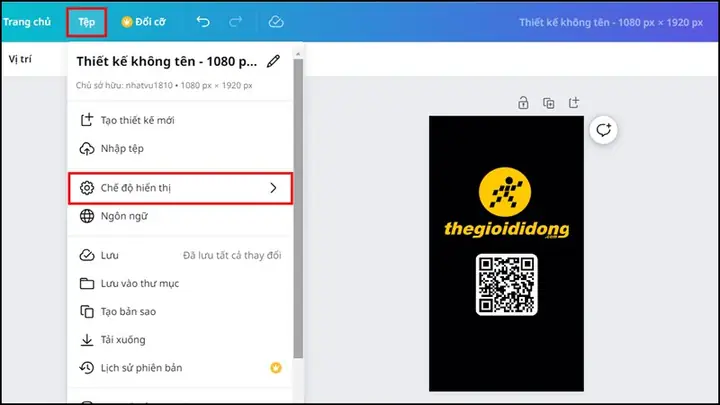Click the history clock icon
Screen dimensions: 720x405
point(87,368)
